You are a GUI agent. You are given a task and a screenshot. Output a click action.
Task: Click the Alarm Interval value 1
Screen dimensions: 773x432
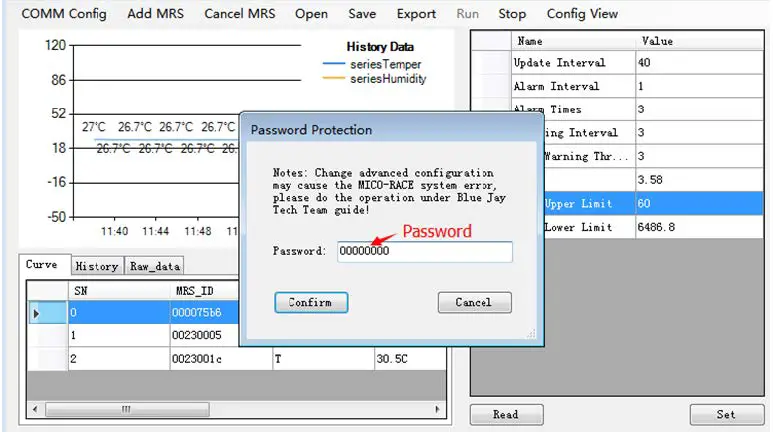(x=699, y=86)
